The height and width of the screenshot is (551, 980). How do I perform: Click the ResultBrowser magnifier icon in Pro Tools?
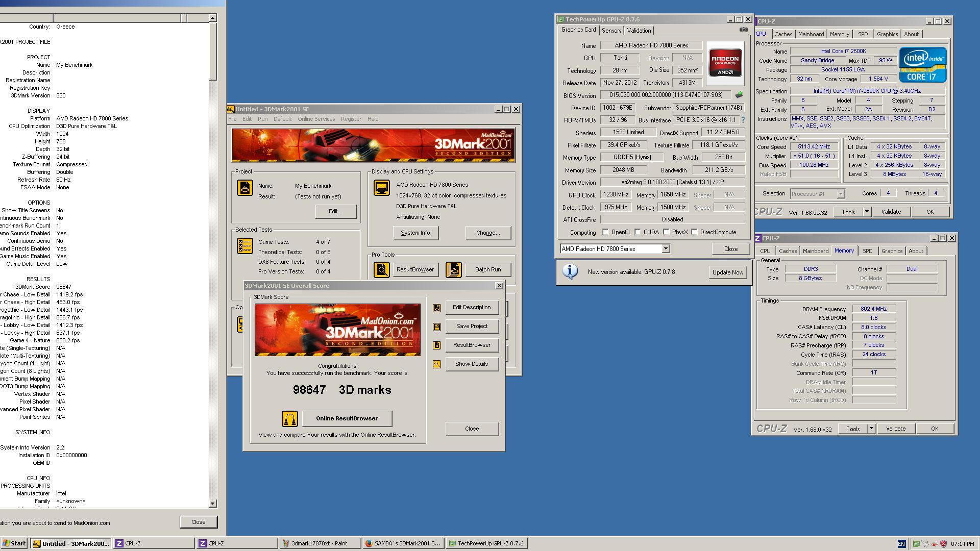click(x=381, y=269)
